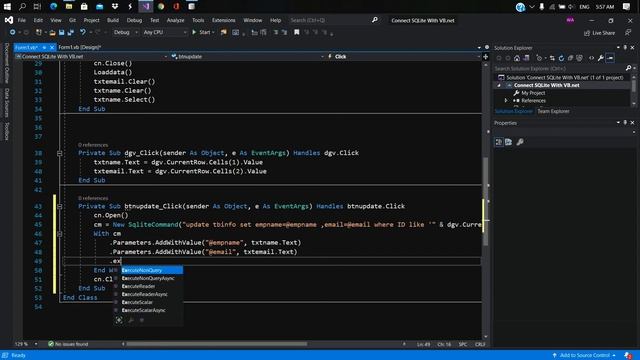The width and height of the screenshot is (640, 360).
Task: Open File Explorer from the taskbar
Action: 69,7
